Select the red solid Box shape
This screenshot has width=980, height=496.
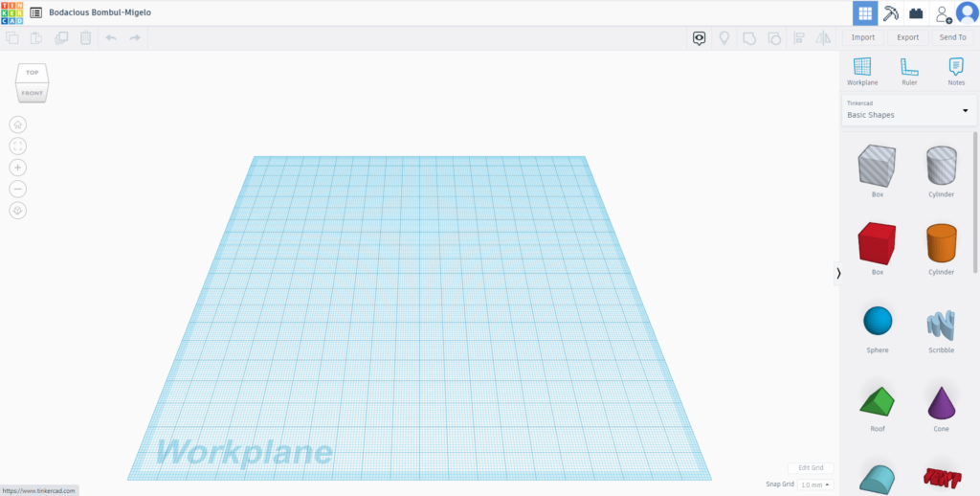877,244
